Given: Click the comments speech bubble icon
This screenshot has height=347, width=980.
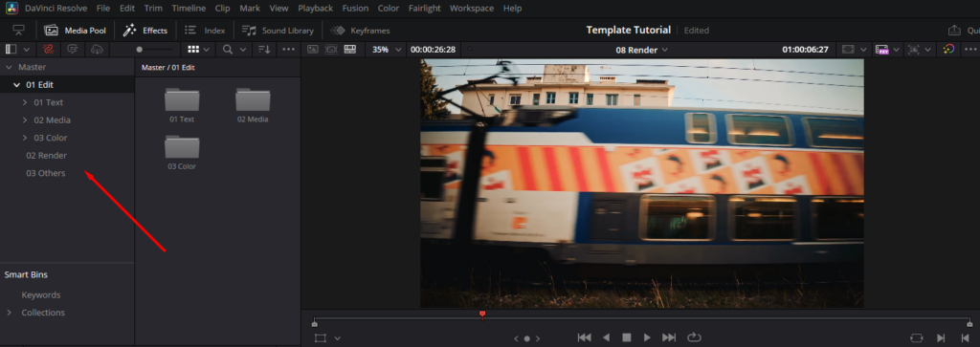Looking at the screenshot, I should tap(73, 49).
